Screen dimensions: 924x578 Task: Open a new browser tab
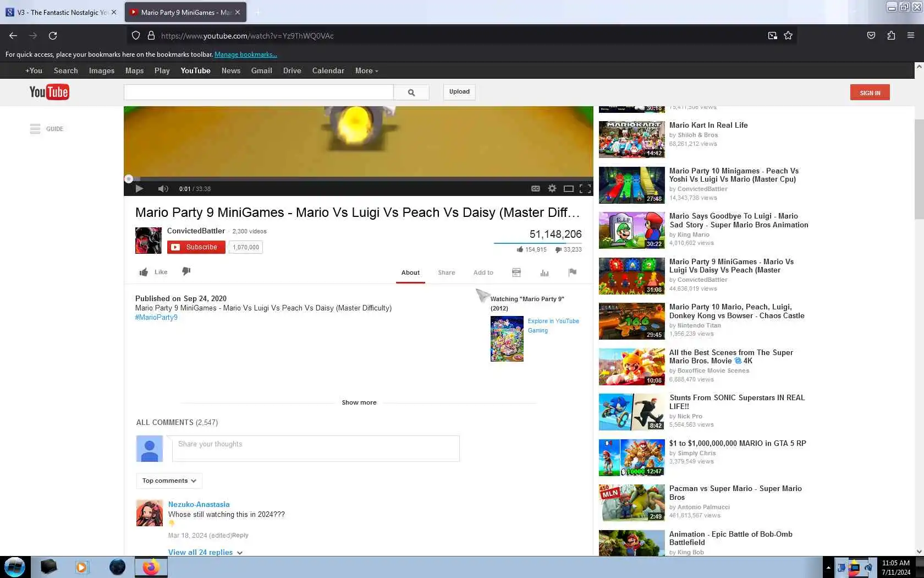(x=257, y=12)
